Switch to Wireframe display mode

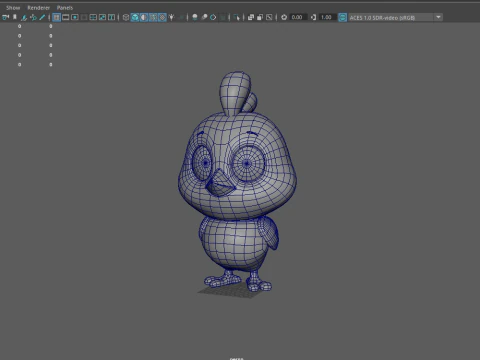[126, 17]
